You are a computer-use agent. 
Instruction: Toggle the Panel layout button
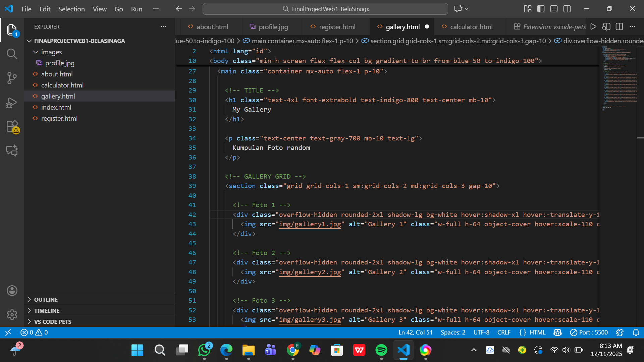click(x=554, y=9)
